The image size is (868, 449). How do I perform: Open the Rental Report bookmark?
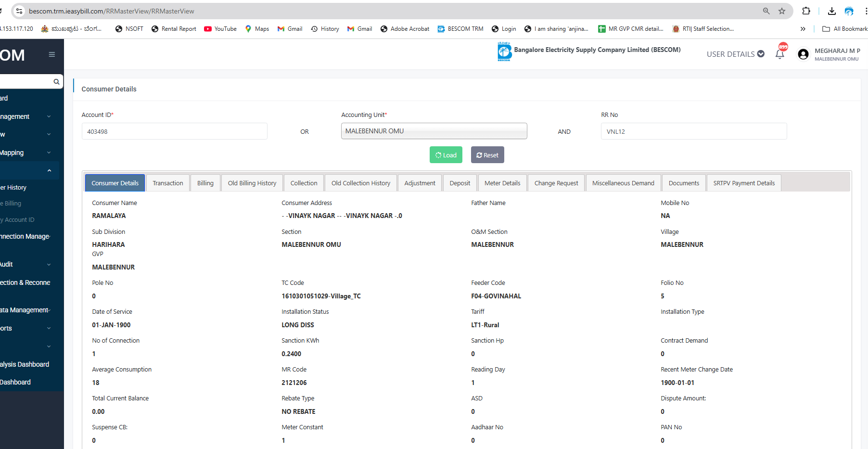[174, 29]
